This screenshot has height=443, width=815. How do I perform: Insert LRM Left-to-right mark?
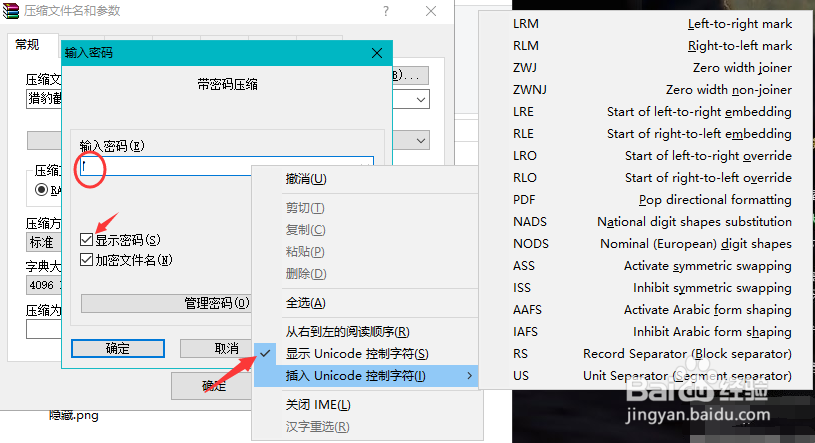click(647, 24)
